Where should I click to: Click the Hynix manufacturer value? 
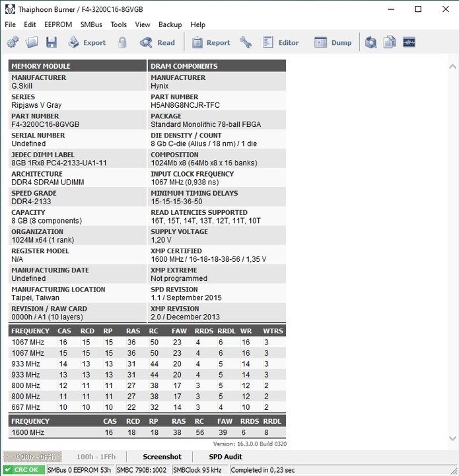coord(159,86)
